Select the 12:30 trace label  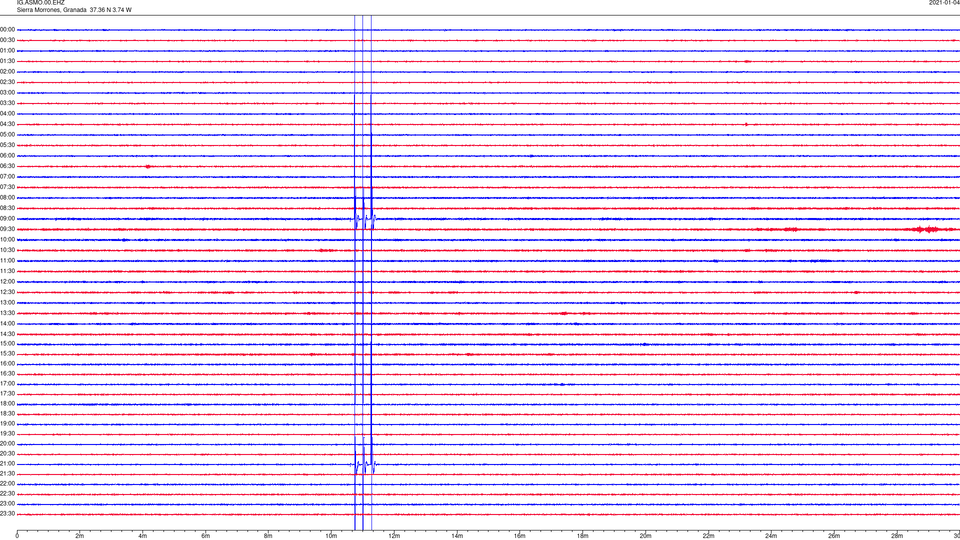(x=7, y=291)
